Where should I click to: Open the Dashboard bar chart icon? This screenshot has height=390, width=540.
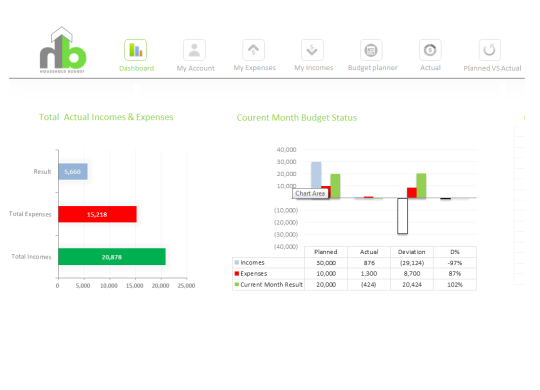[x=136, y=50]
